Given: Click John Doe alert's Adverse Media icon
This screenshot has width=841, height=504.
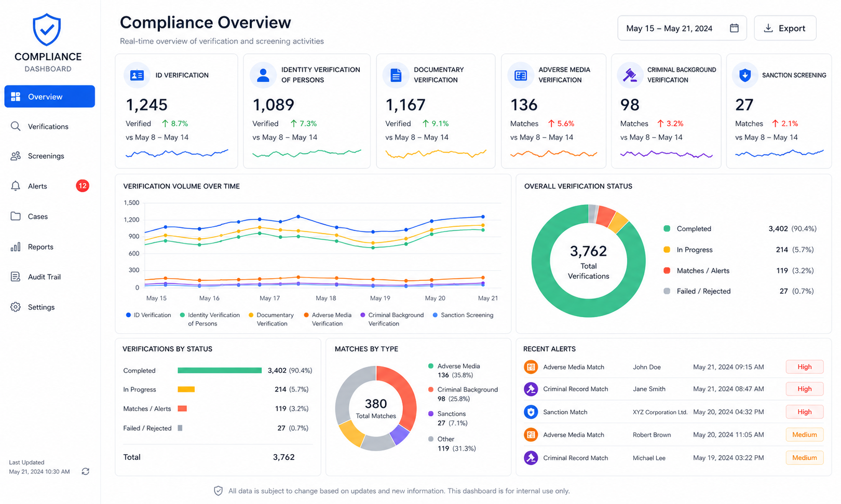Looking at the screenshot, I should (x=531, y=367).
